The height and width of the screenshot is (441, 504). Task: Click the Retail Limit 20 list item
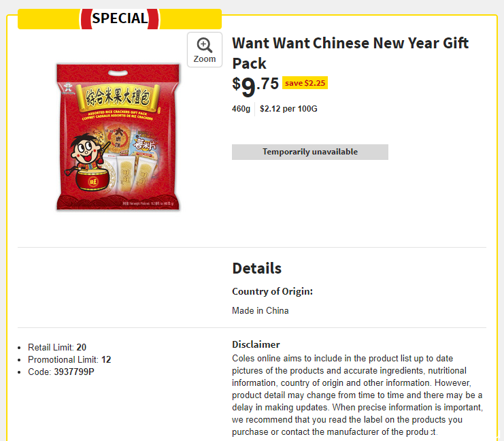click(x=57, y=347)
